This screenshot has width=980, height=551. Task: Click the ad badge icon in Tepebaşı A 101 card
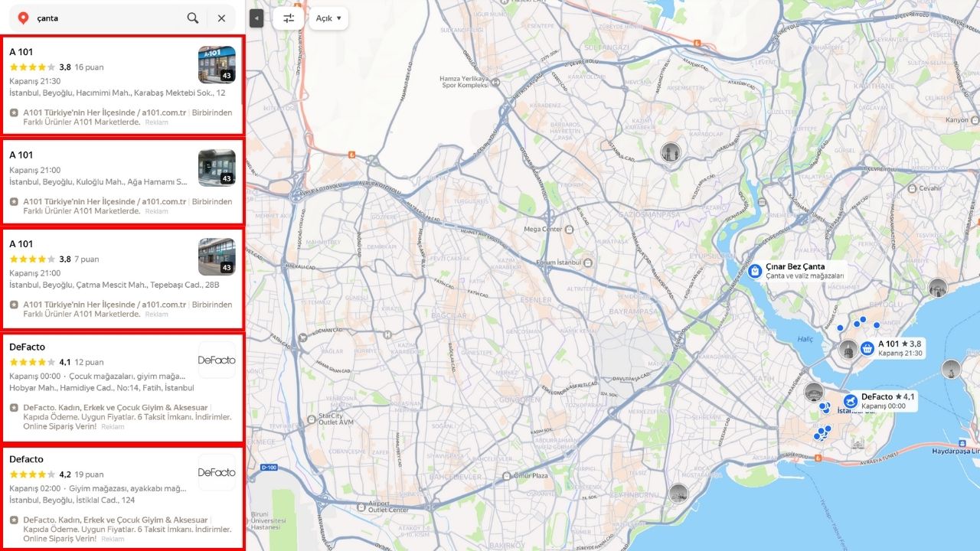(x=14, y=305)
